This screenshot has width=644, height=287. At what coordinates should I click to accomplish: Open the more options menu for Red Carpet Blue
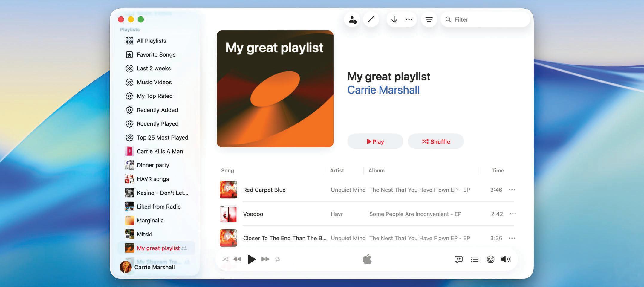[x=512, y=190]
